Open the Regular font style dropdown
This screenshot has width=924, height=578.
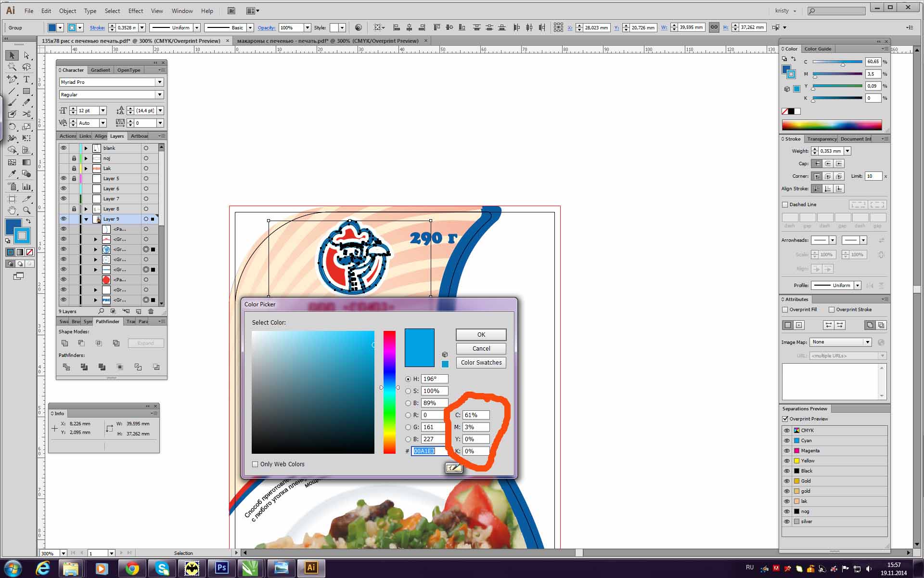(160, 95)
